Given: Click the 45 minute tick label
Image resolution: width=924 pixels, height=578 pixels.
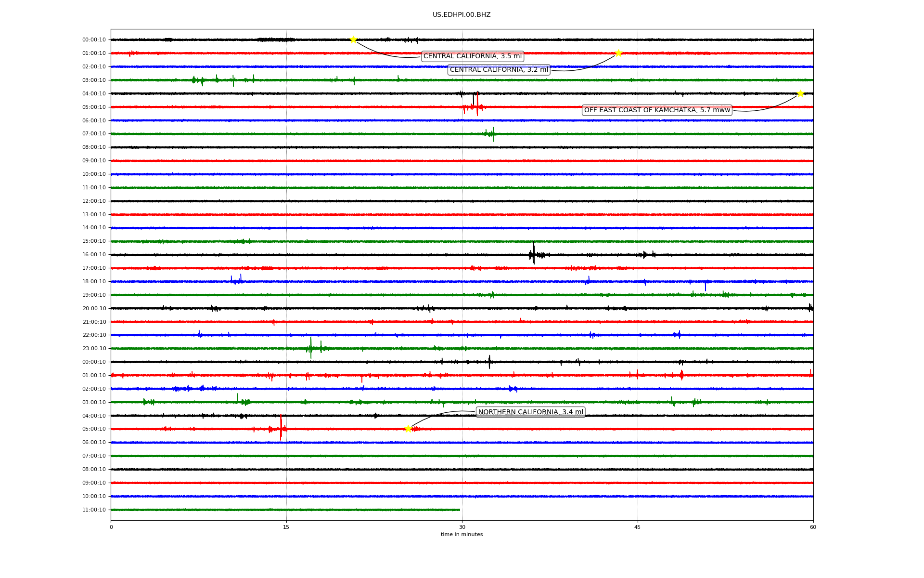Looking at the screenshot, I should (638, 527).
